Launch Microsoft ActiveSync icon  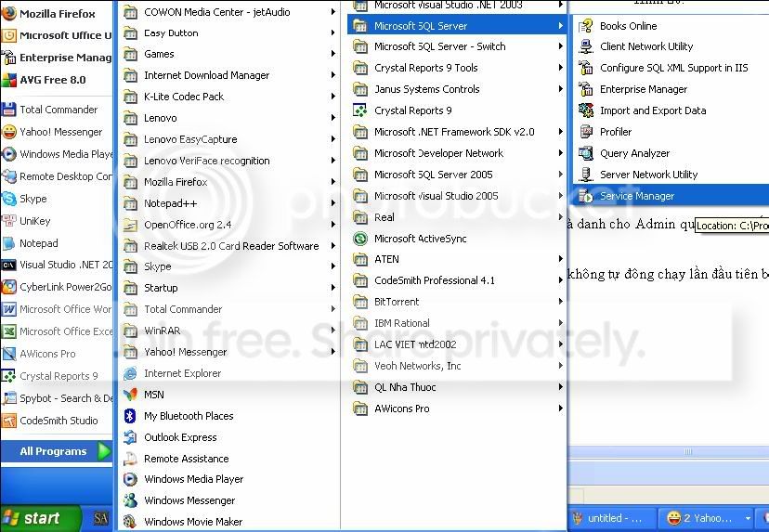coord(360,239)
